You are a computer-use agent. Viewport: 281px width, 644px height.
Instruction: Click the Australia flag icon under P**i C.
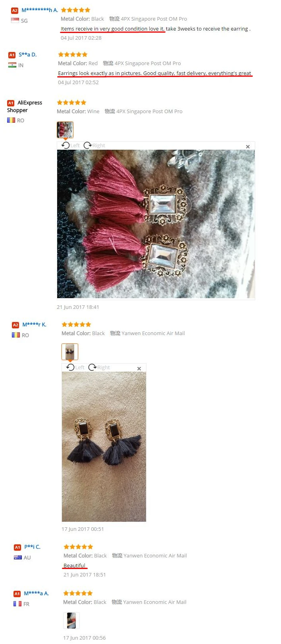coord(18,557)
